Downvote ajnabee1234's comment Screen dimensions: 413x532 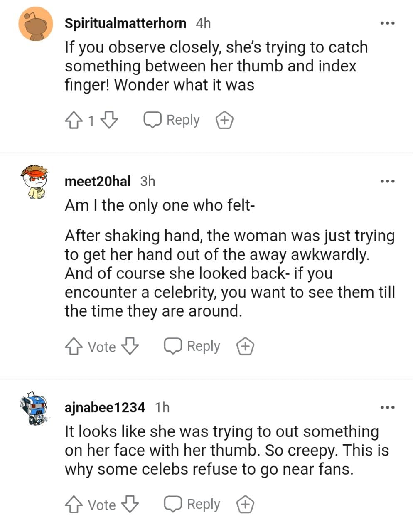click(130, 504)
